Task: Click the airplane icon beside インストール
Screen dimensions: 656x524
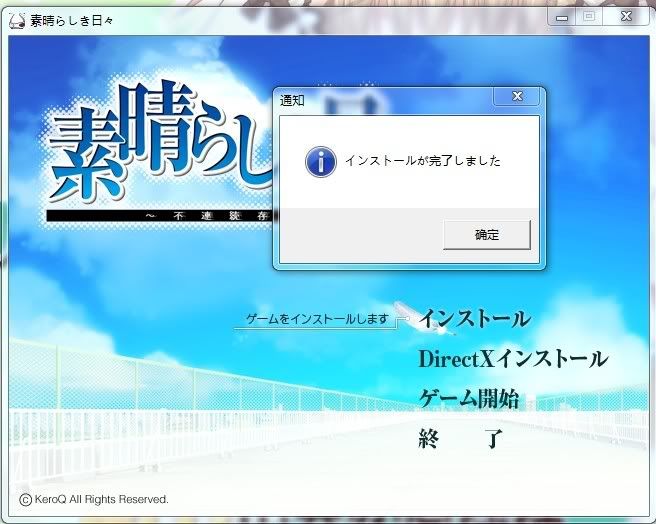Action: click(x=423, y=318)
